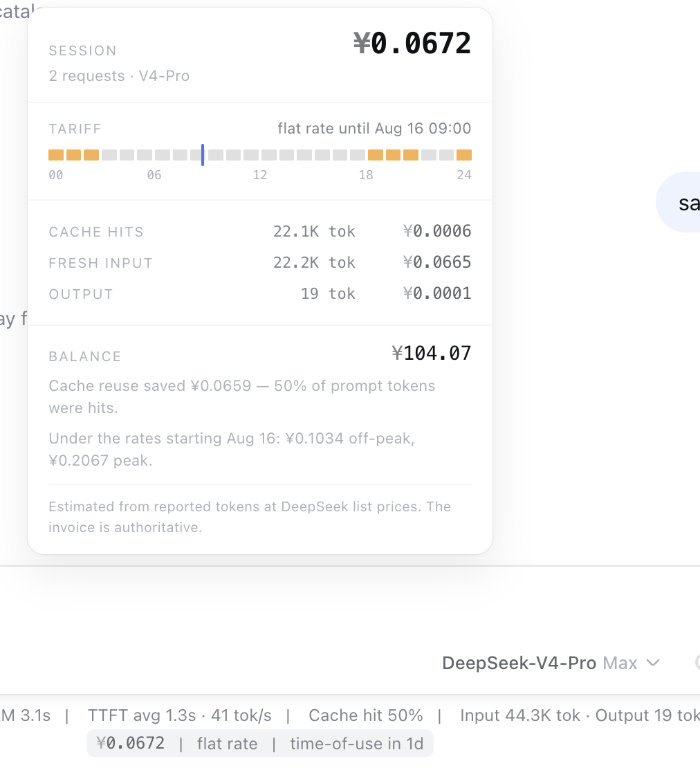Click the FRESH INPUT row label
This screenshot has height=768, width=700.
(100, 263)
